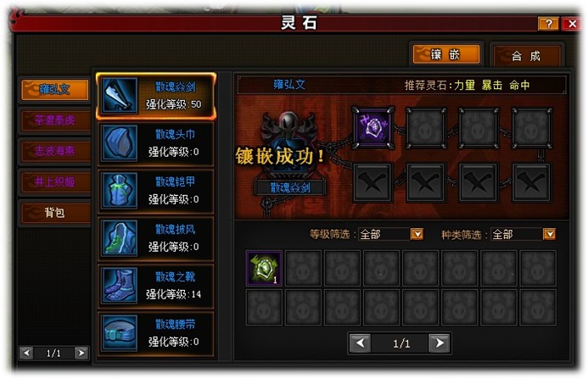The height and width of the screenshot is (379, 588).
Task: Pick the 散魂披风 cloak icon
Action: 120,238
